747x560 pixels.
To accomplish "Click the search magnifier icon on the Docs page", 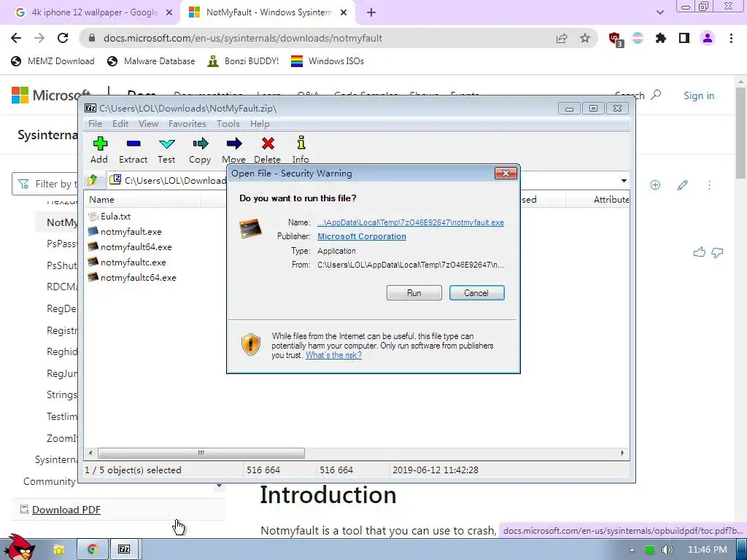I will tap(656, 95).
